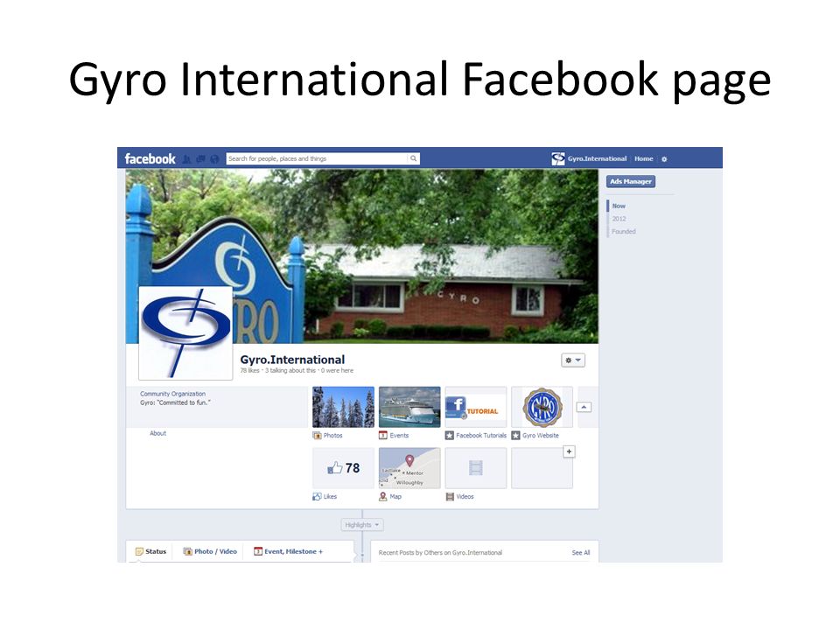Open the Photos thumbnail with trees
840x630 pixels.
pyautogui.click(x=343, y=407)
